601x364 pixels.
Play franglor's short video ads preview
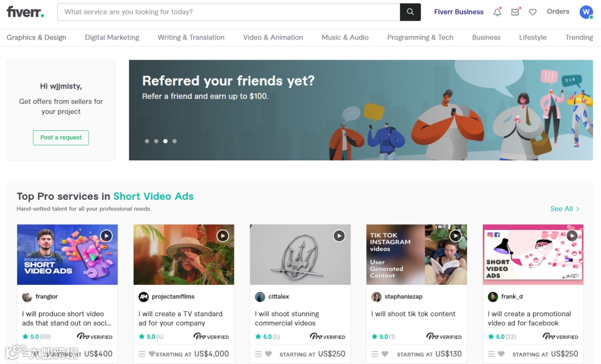(106, 235)
